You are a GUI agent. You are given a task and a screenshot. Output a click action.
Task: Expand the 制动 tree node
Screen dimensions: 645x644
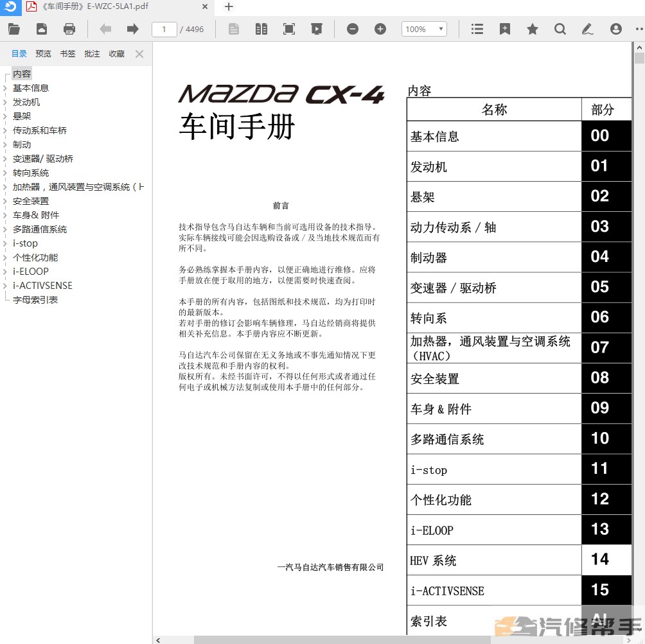pos(5,144)
